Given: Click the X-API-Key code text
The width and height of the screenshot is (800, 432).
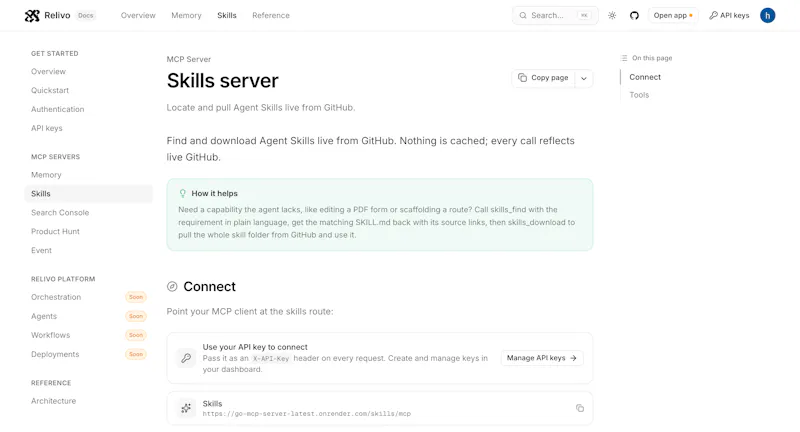Looking at the screenshot, I should click(271, 359).
